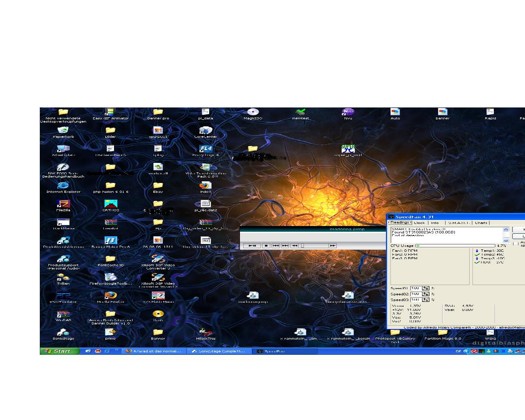
Task: Click the Speed01 spinner arrows
Action: [x=426, y=288]
